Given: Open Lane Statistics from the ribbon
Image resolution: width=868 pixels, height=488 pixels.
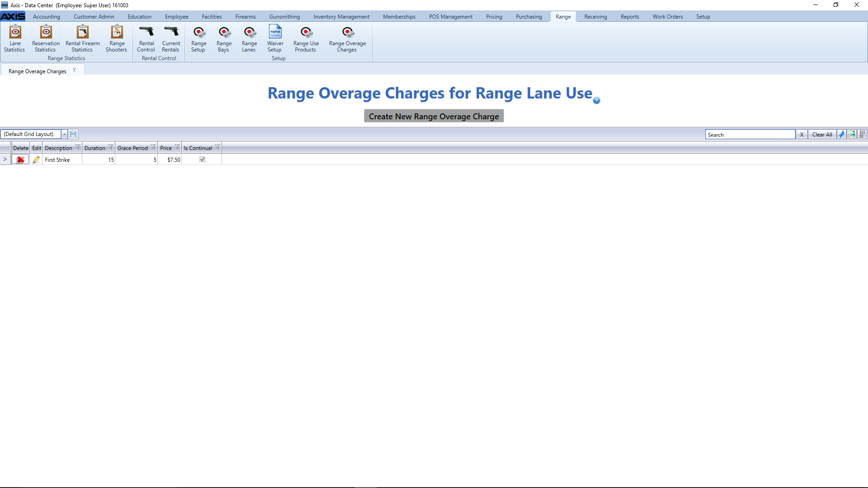Looking at the screenshot, I should 14,39.
